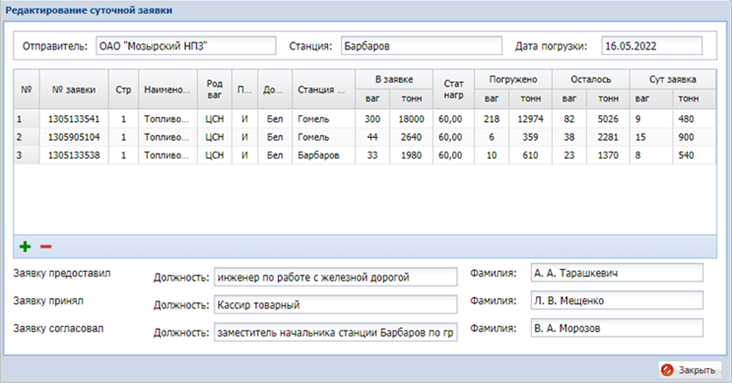Select row with request number 1305133541

[x=365, y=119]
